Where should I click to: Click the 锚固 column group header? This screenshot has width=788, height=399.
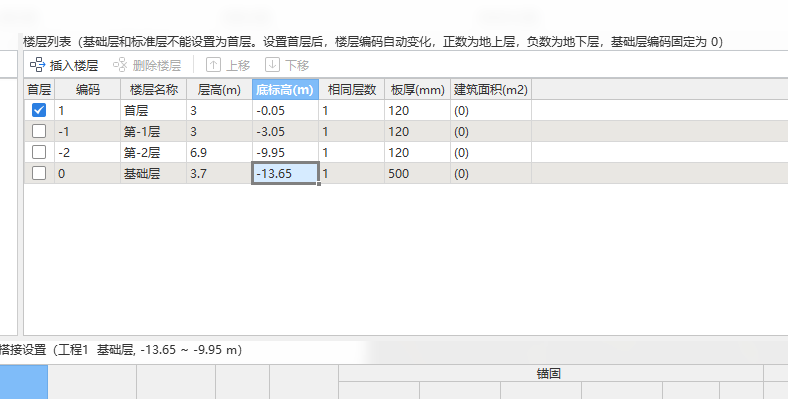click(550, 373)
